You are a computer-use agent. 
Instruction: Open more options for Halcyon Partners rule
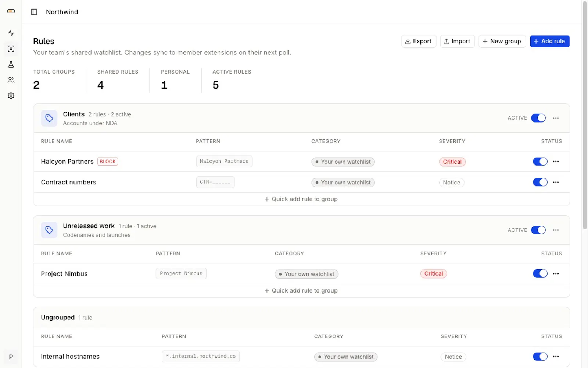(556, 162)
